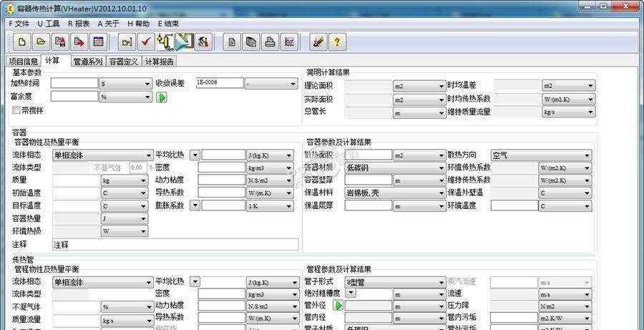This screenshot has width=644, height=330.
Task: Open the 收敛误差 unit dropdown
Action: tap(271, 84)
